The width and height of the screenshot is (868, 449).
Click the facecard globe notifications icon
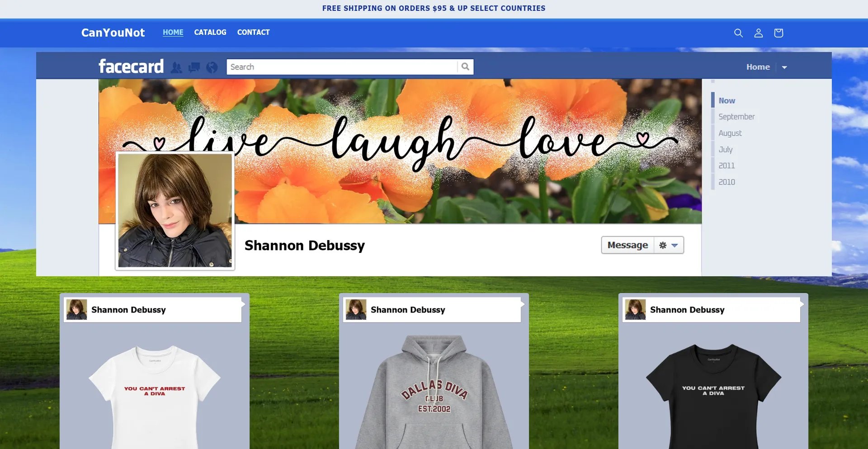pos(212,67)
